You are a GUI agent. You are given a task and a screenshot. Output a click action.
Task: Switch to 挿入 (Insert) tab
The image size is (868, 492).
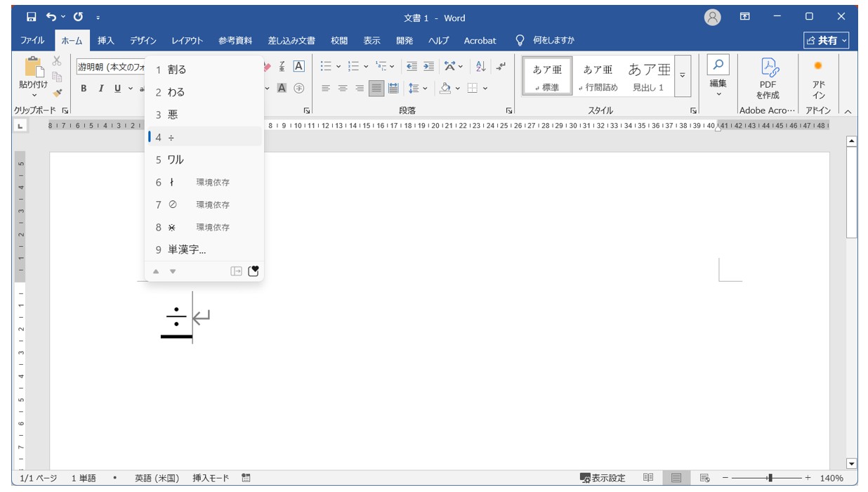coord(106,40)
